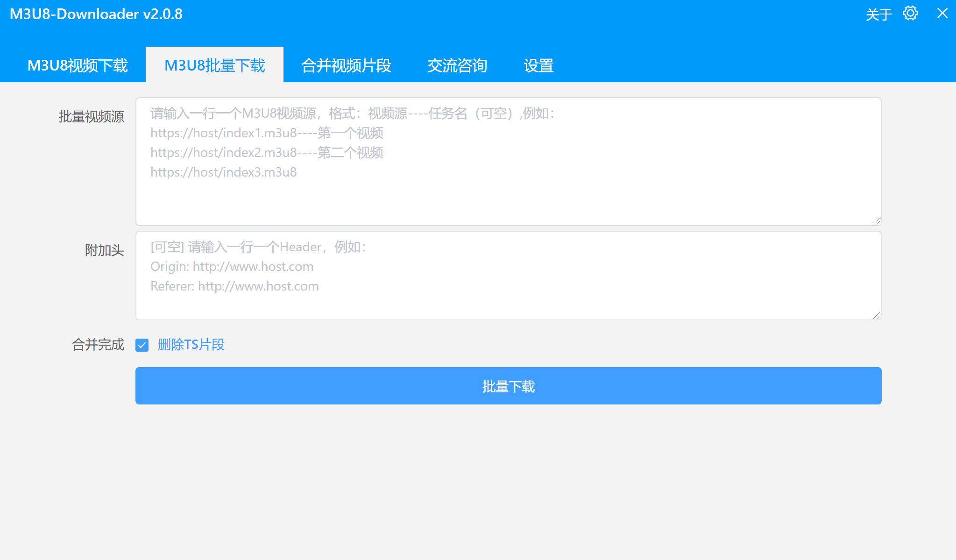Click the 合并完成 label

click(x=98, y=345)
